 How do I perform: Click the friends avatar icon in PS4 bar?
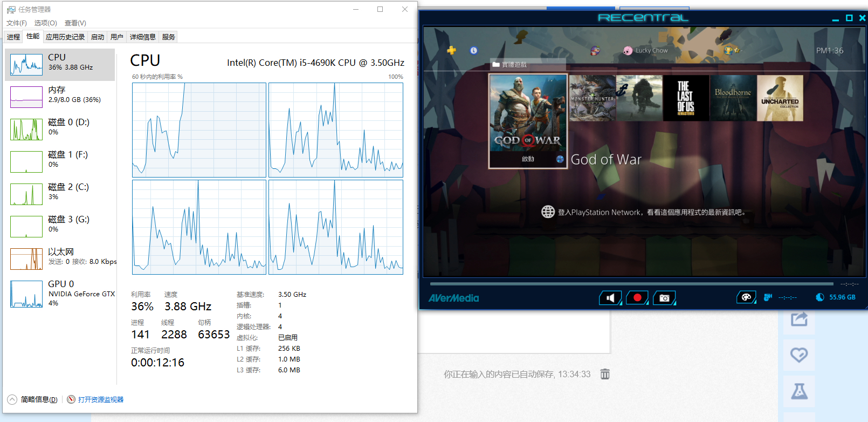tap(595, 51)
